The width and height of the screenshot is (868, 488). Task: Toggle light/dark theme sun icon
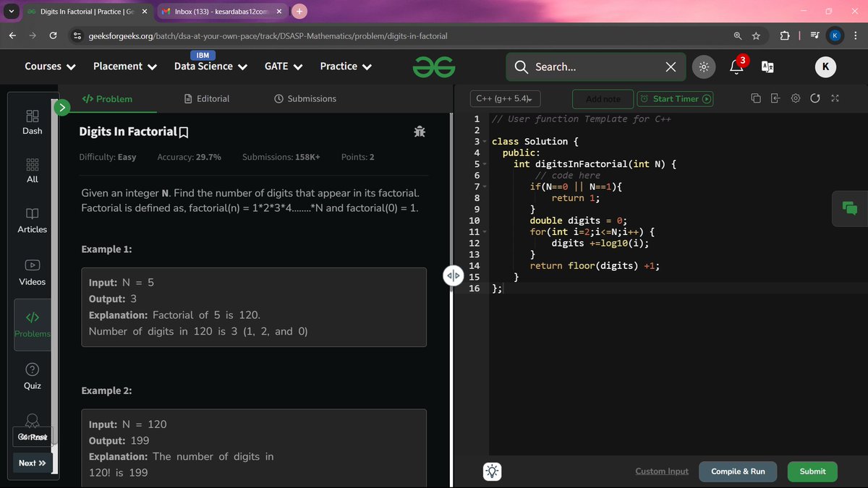[703, 67]
